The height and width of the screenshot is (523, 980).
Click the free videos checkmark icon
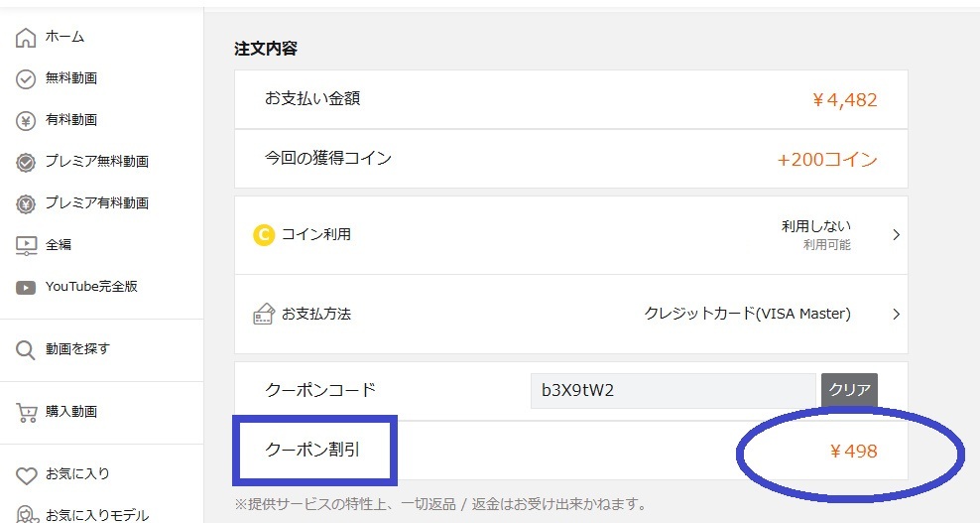(26, 79)
